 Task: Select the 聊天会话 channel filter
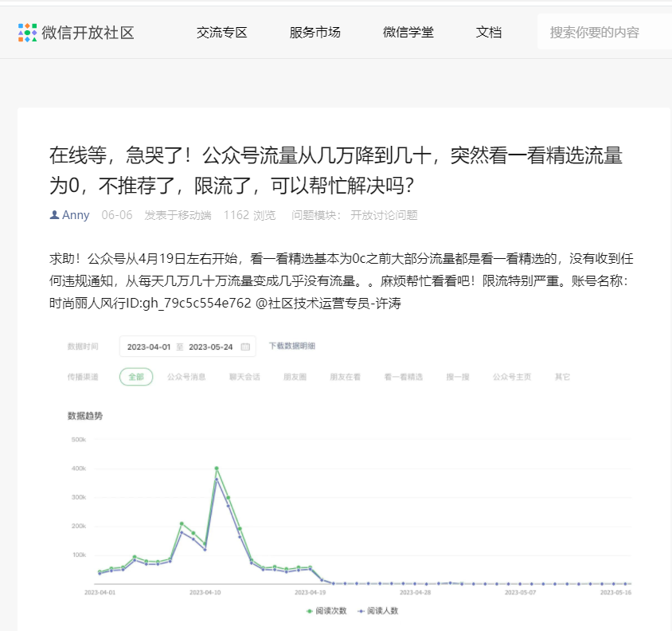click(x=244, y=377)
